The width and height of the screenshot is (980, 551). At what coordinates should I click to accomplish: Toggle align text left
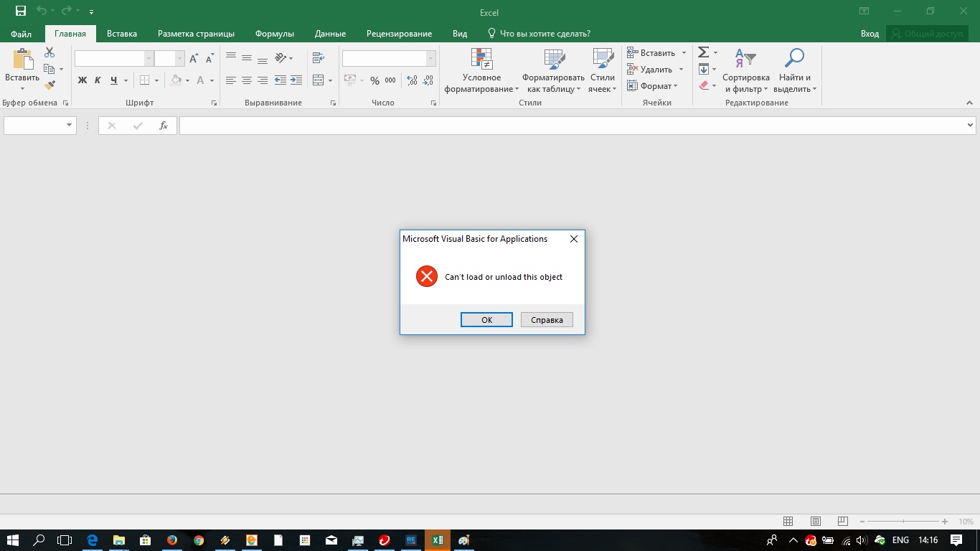coord(231,80)
